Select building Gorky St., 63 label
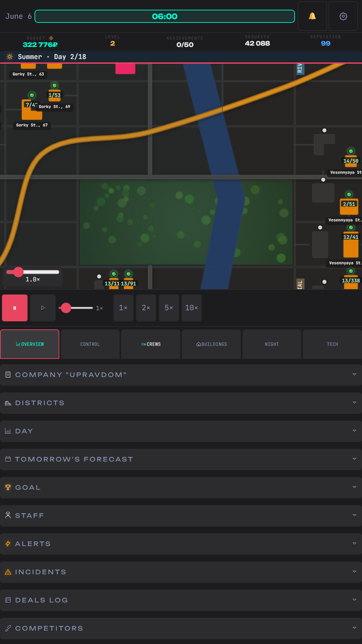The image size is (362, 644). 28,74
